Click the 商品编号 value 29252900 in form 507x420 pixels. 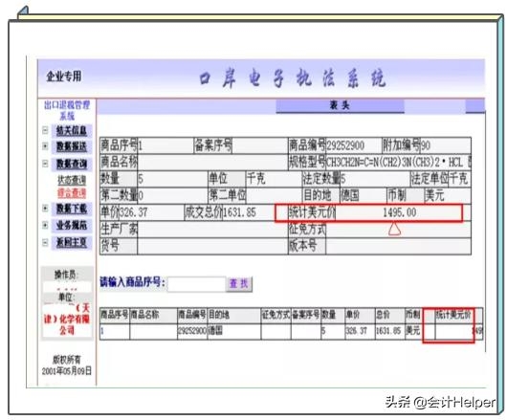click(345, 145)
